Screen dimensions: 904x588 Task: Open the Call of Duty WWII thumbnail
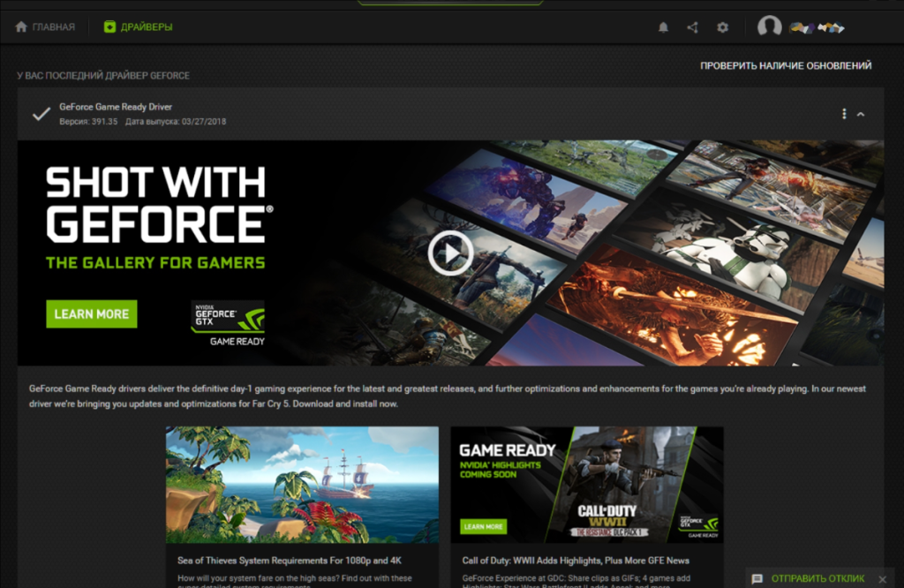[587, 484]
